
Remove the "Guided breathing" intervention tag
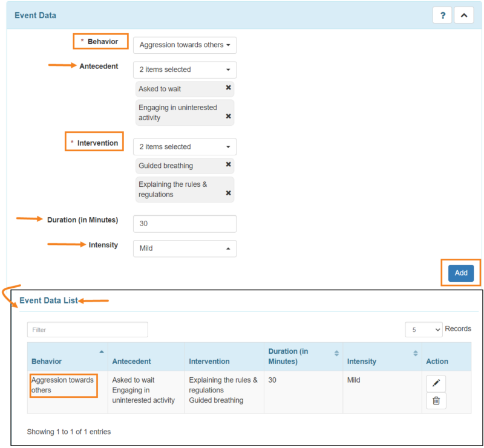tap(228, 165)
